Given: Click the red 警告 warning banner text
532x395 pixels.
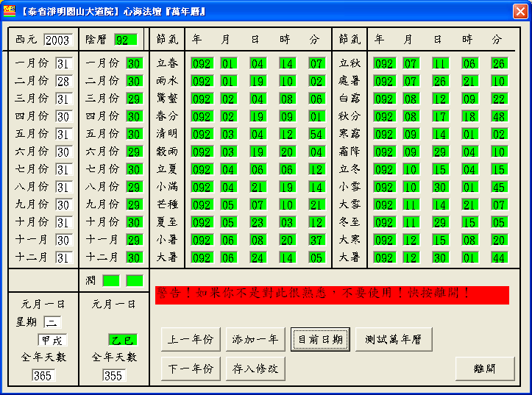Looking at the screenshot, I should pos(332,295).
